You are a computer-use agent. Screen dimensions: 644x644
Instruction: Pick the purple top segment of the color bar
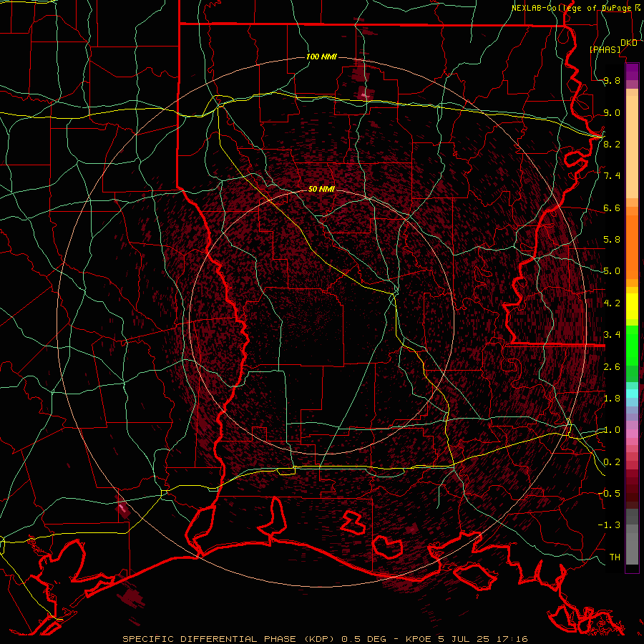632,72
